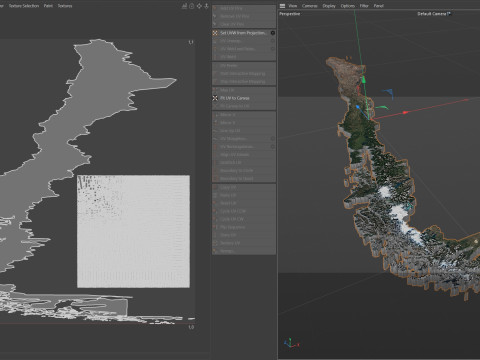Open options gear for Set UVW from Projection
The height and width of the screenshot is (360, 480).
tap(273, 33)
